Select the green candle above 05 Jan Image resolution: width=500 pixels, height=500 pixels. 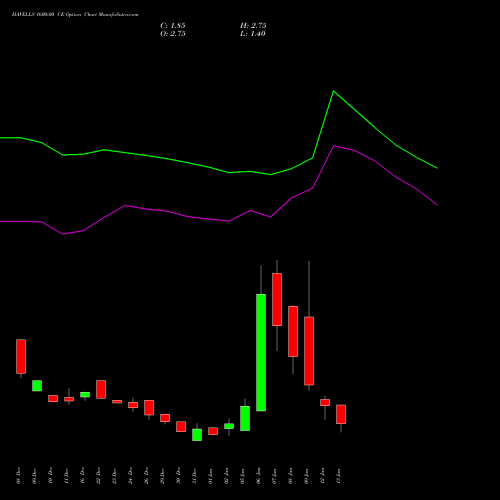click(x=245, y=418)
